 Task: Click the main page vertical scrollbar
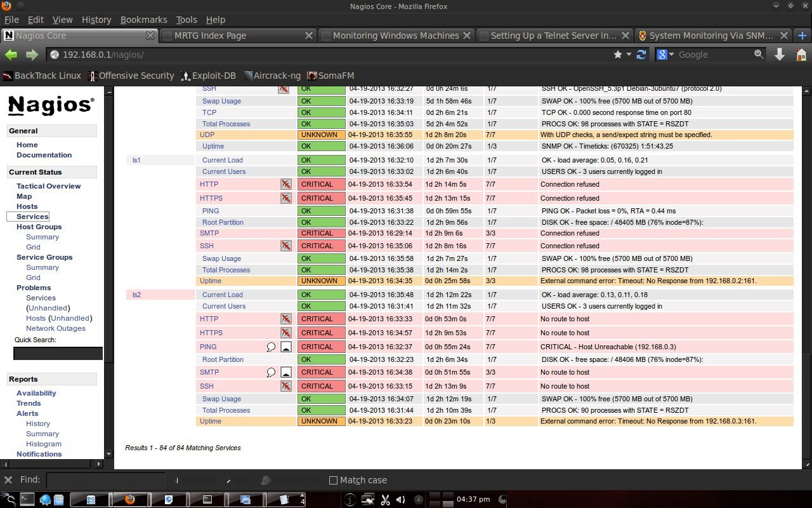pos(806,406)
